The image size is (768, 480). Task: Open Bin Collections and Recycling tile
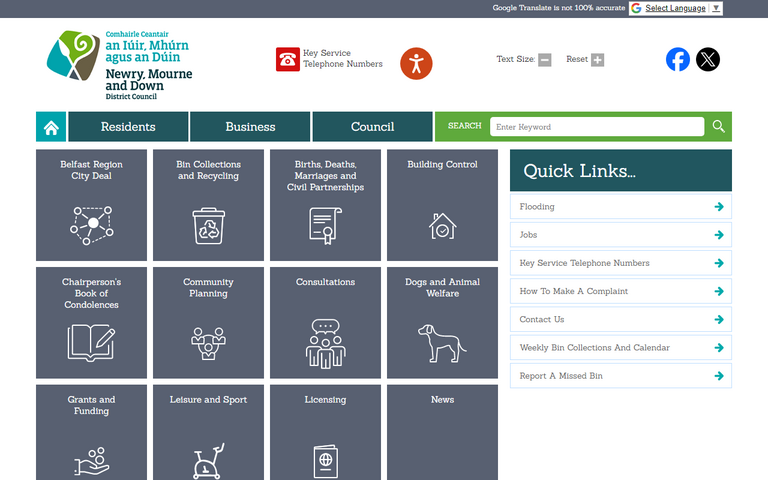click(x=208, y=205)
